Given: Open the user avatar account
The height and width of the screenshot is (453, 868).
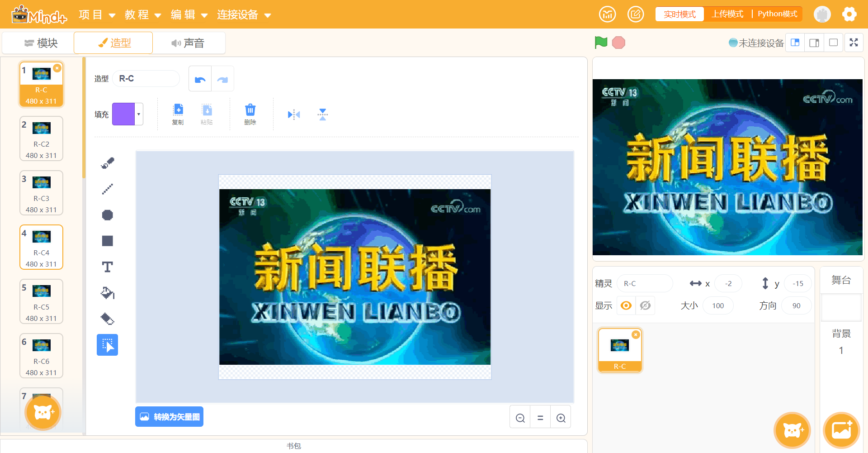Looking at the screenshot, I should [x=822, y=14].
